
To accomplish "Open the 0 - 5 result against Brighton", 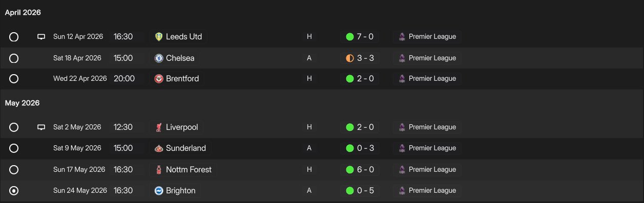I will pyautogui.click(x=360, y=191).
